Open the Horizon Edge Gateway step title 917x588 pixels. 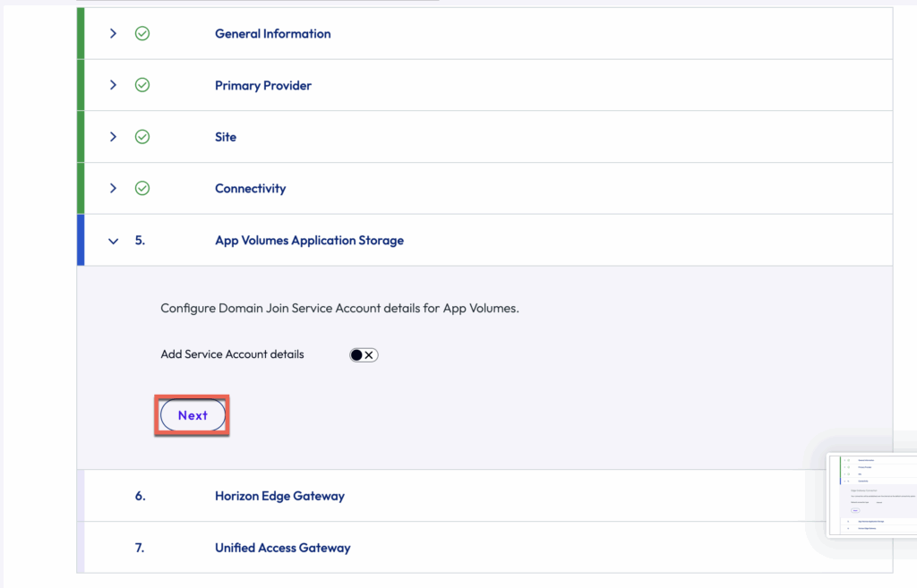pyautogui.click(x=279, y=496)
